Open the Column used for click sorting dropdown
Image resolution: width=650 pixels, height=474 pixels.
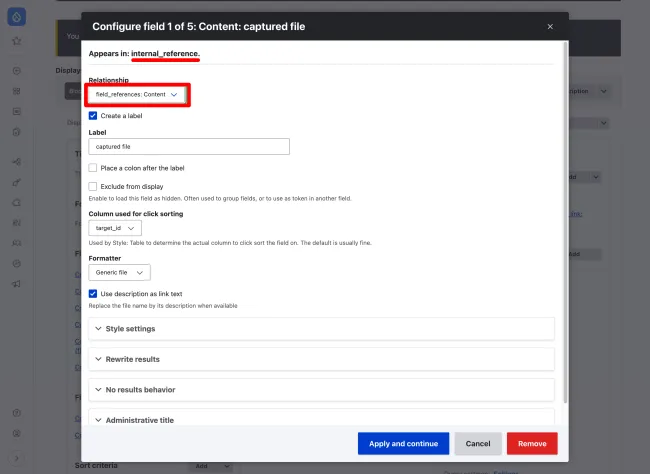[114, 228]
